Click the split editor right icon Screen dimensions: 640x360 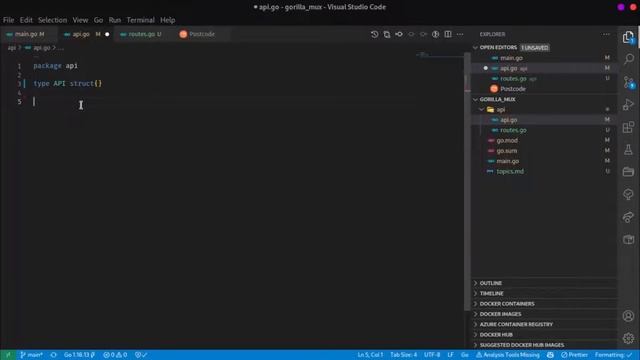(x=448, y=34)
